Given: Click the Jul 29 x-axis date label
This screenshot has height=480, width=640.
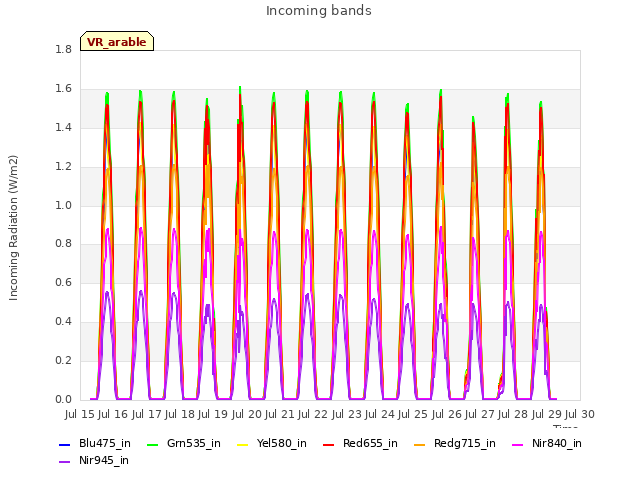Looking at the screenshot, I should pos(547,414).
